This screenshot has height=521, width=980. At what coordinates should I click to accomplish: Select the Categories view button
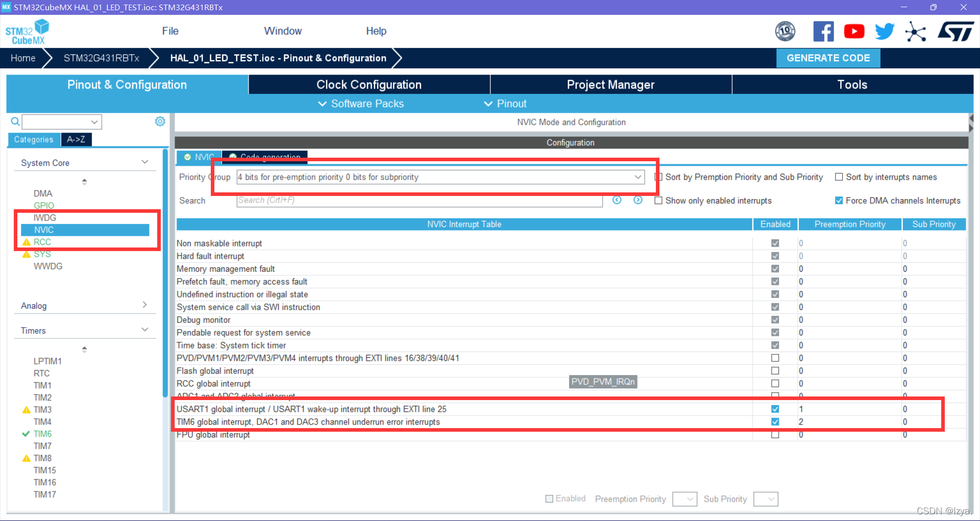point(34,139)
